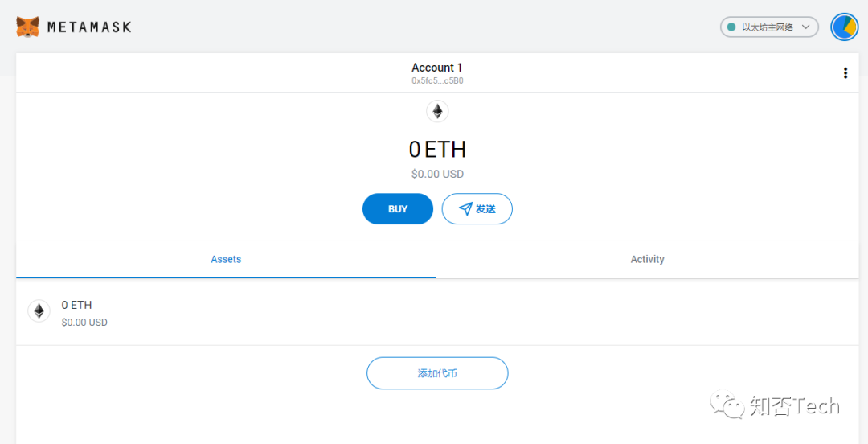Click the paper plane send icon

coord(465,209)
